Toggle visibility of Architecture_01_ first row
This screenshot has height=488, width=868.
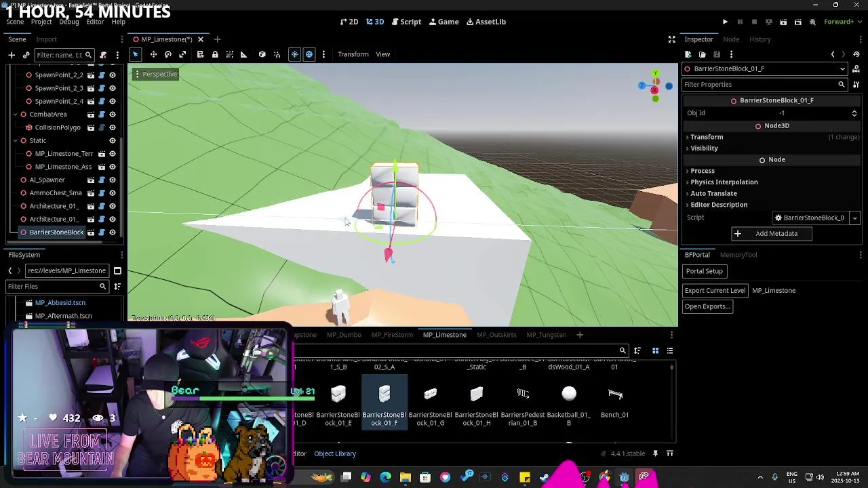[113, 206]
